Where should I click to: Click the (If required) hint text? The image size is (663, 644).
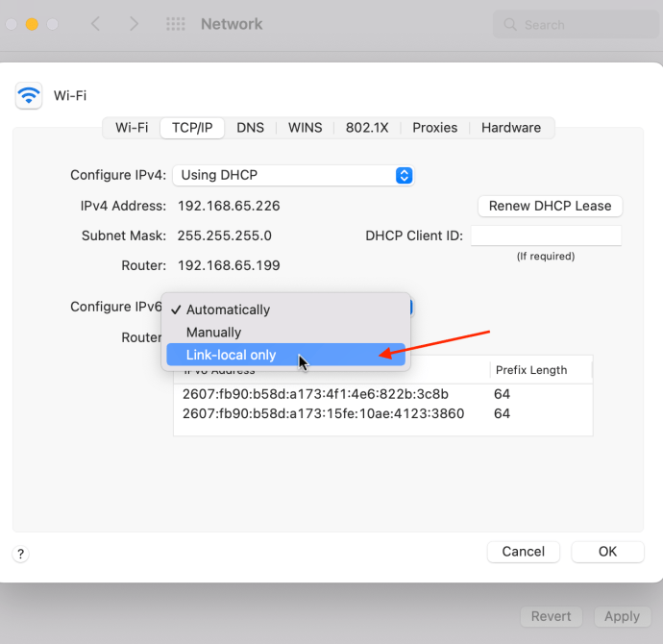click(546, 257)
